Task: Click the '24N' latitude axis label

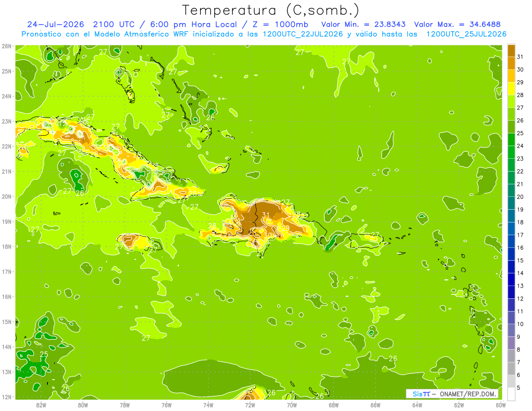Action: click(6, 96)
